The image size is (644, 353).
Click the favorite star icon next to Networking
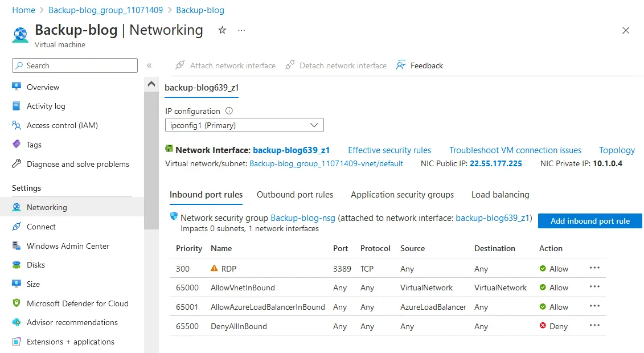click(222, 30)
